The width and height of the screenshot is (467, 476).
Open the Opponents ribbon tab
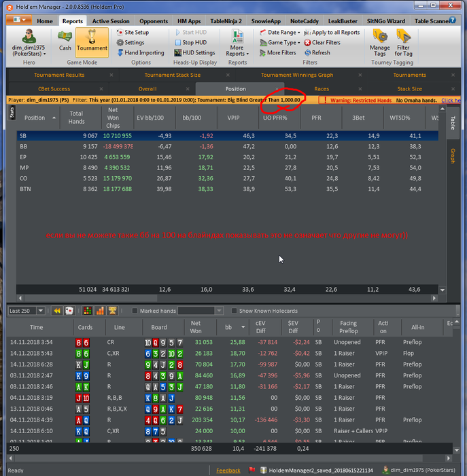point(154,21)
